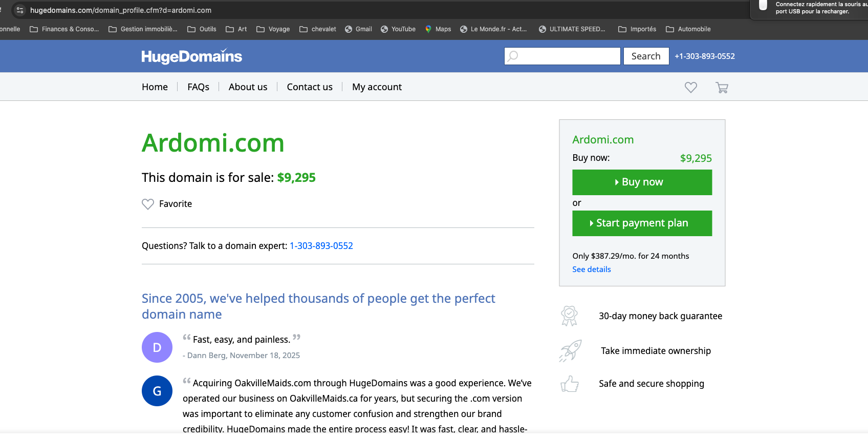This screenshot has height=438, width=868.
Task: Open the Outils bookmarks folder
Action: (202, 29)
